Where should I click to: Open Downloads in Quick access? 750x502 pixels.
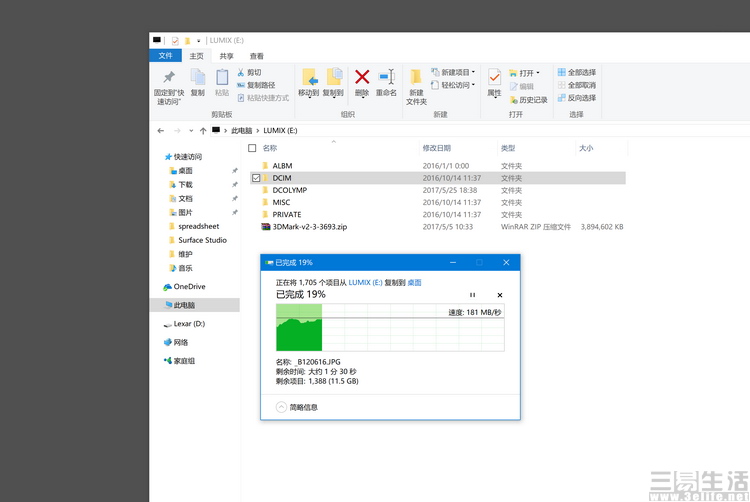(x=181, y=185)
